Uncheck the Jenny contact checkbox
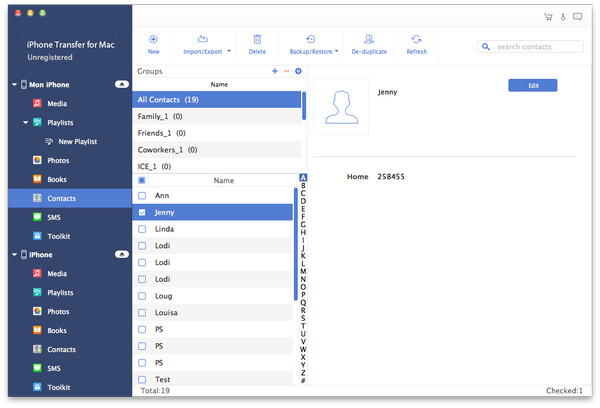 click(x=142, y=213)
